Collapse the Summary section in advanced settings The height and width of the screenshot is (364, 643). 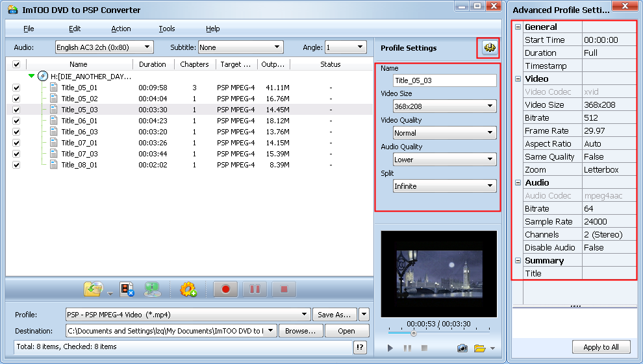(x=518, y=260)
